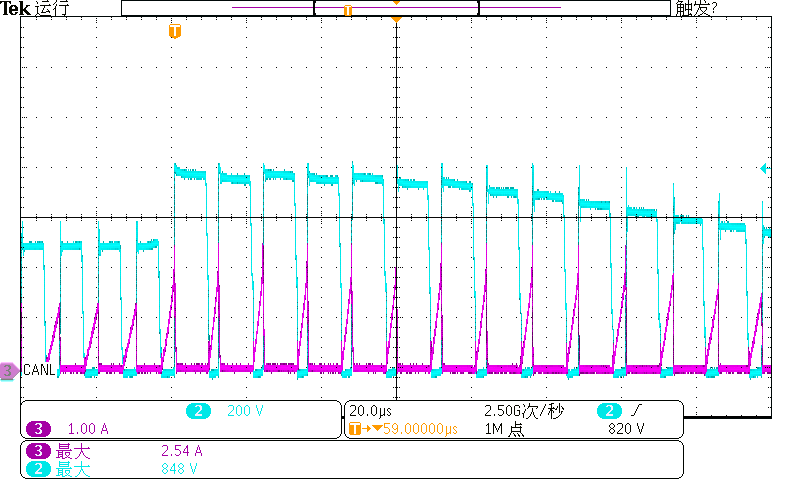The height and width of the screenshot is (480, 800).
Task: Click the channel 3 最大 measurement badge
Action: (x=38, y=451)
